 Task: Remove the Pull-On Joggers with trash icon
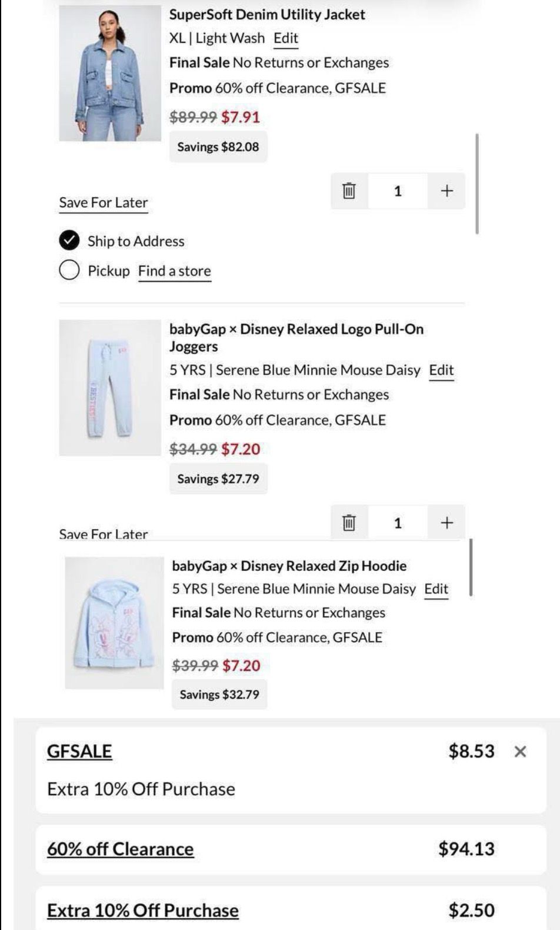pos(349,523)
